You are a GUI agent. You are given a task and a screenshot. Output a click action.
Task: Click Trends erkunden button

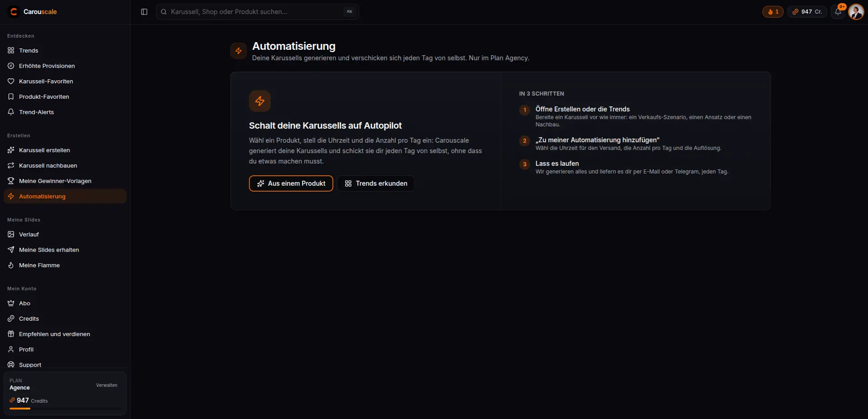point(376,183)
